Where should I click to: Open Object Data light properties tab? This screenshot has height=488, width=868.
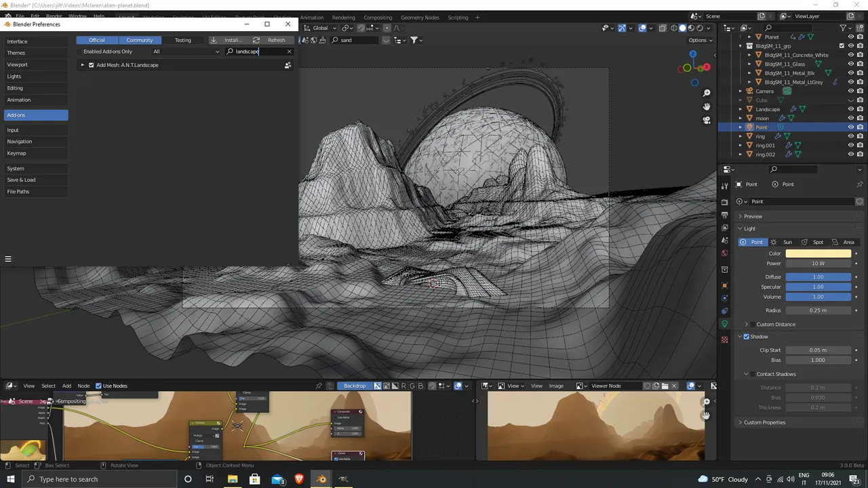pos(724,324)
